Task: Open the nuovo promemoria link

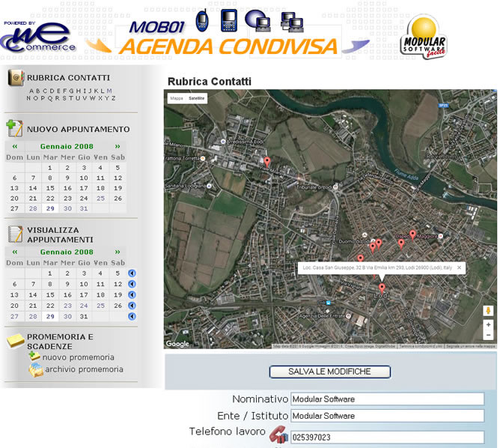Action: pos(78,357)
